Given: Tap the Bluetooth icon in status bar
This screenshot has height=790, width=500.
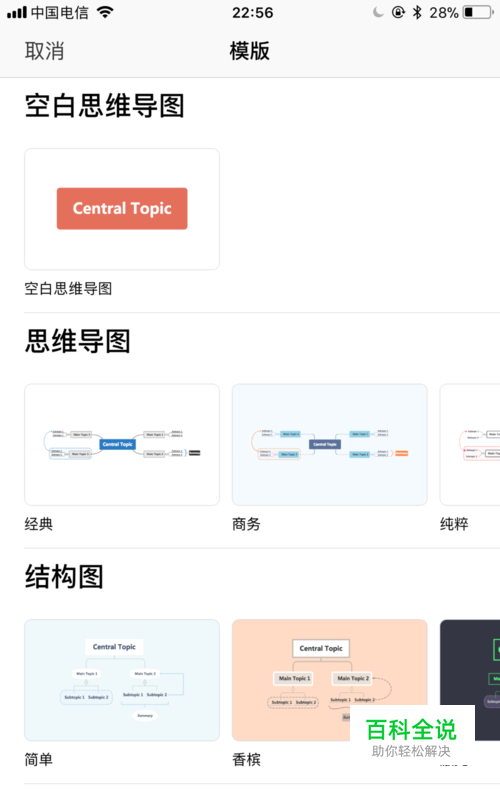Looking at the screenshot, I should coord(417,12).
